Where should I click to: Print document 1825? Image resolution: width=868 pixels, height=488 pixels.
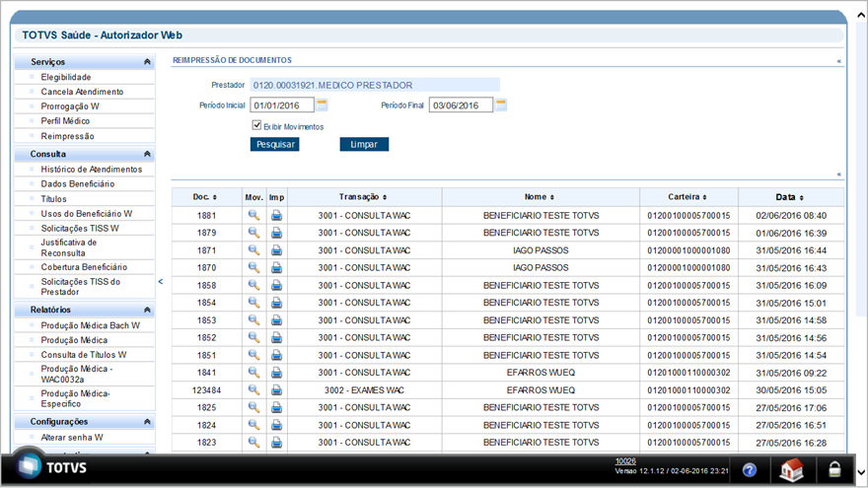click(276, 407)
